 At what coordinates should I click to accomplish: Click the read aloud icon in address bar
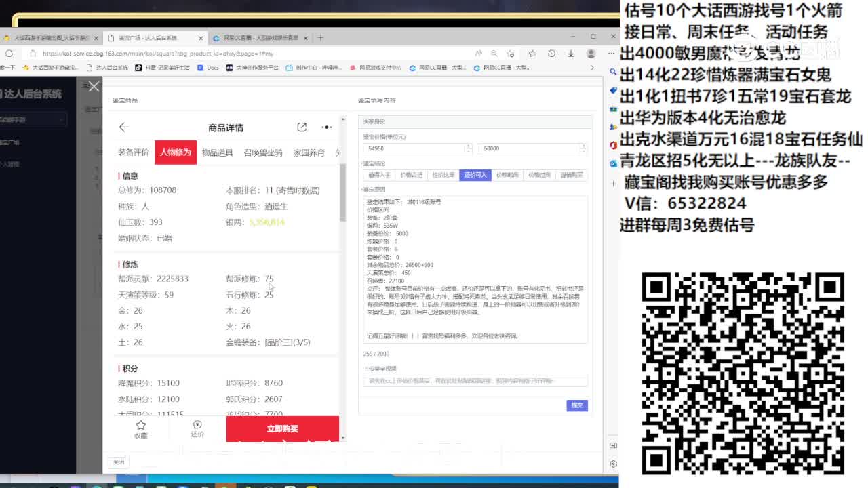(x=479, y=54)
